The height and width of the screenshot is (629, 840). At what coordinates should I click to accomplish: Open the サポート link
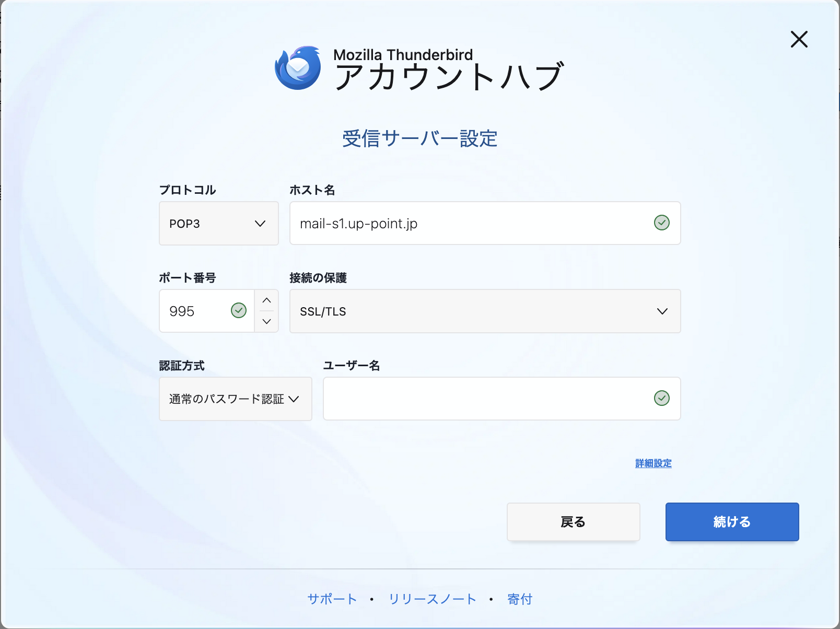coord(332,599)
